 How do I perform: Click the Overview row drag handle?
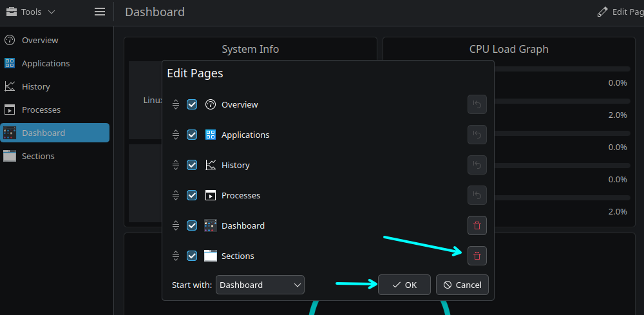pos(176,104)
